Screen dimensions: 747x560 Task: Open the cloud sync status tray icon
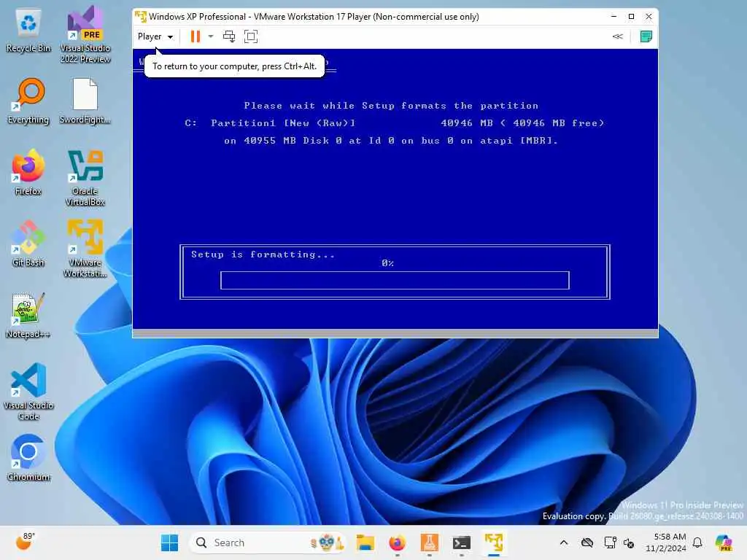(587, 542)
